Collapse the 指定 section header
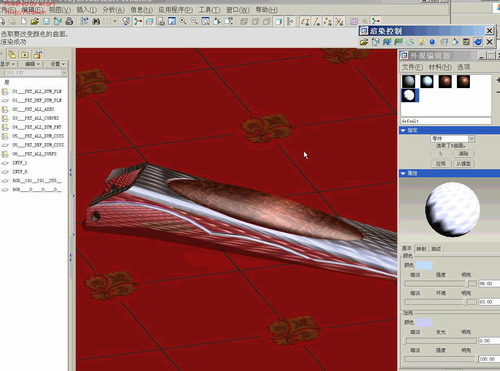500x371 pixels. point(449,130)
